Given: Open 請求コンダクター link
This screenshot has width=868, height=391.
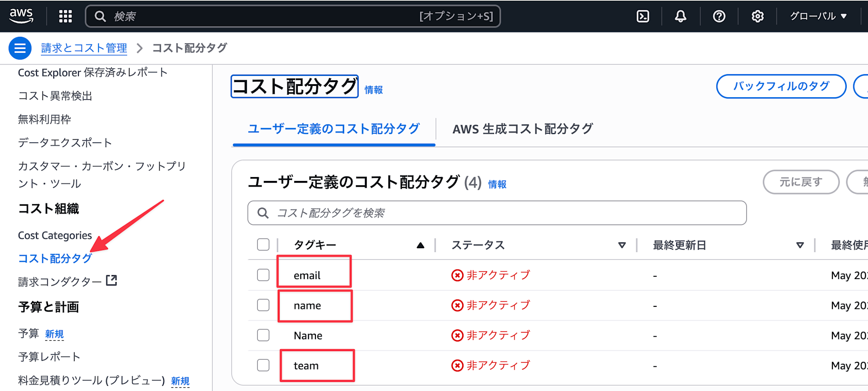Looking at the screenshot, I should click(60, 282).
